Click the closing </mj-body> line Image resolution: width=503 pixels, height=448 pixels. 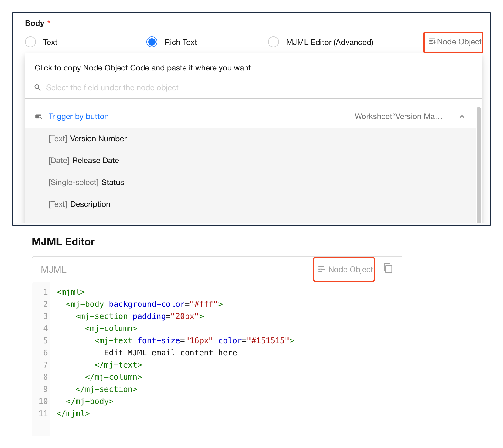[x=90, y=401]
